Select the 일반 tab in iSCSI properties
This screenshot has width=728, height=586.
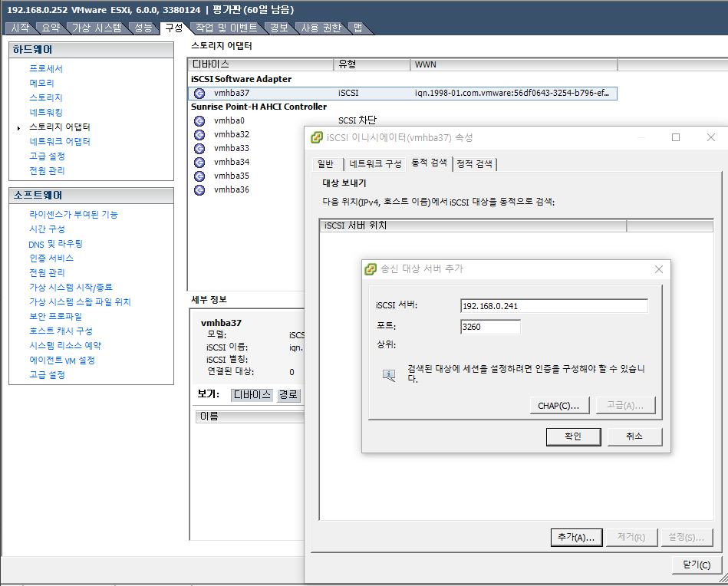point(326,164)
